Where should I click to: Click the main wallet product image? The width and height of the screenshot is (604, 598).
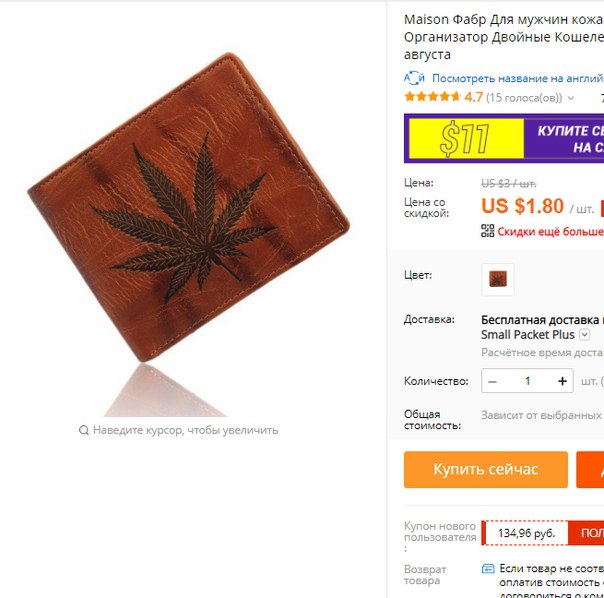click(189, 208)
